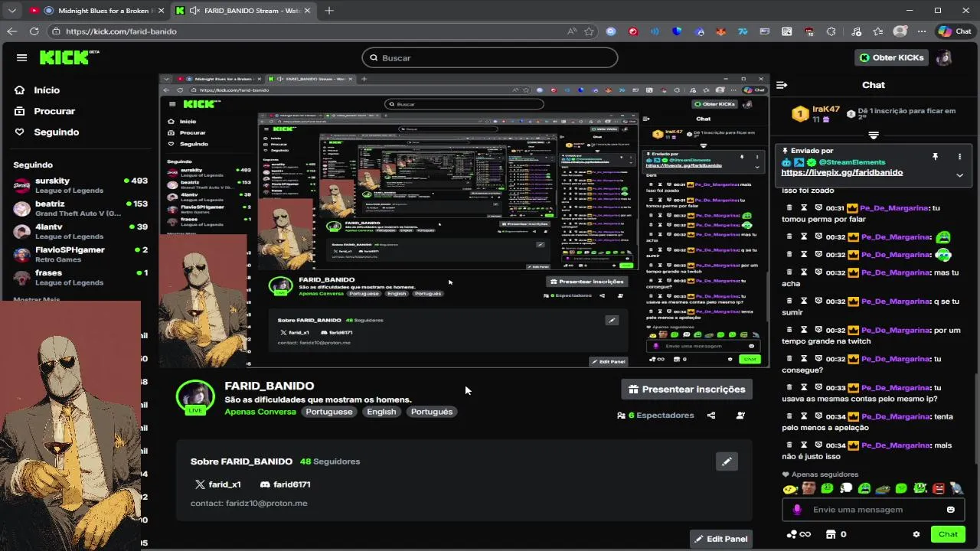Focus the Buscar search field
Screen dimensions: 980x551
(490, 57)
